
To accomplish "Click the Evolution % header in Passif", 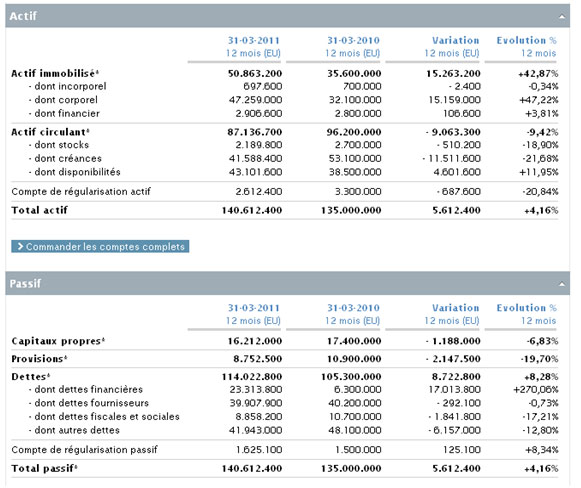I will [527, 308].
